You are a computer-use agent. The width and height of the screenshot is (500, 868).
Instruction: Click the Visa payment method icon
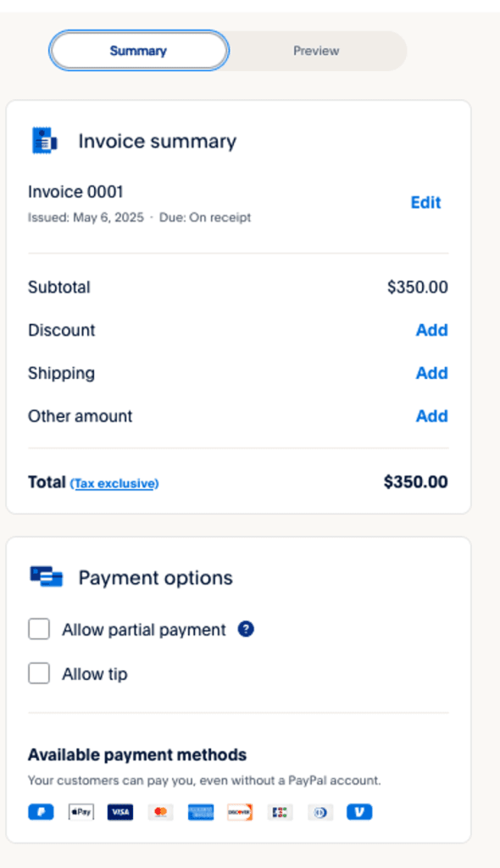(120, 811)
